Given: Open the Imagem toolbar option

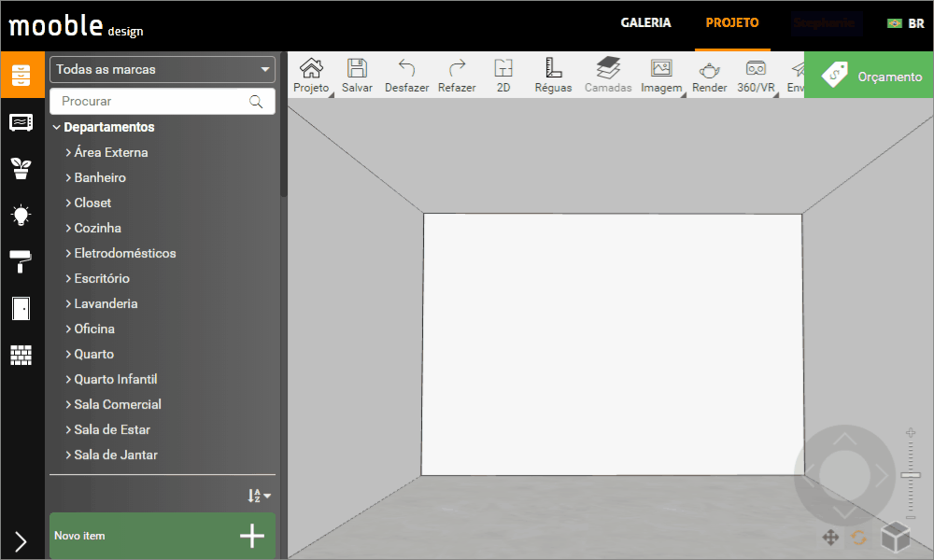Looking at the screenshot, I should [x=661, y=76].
